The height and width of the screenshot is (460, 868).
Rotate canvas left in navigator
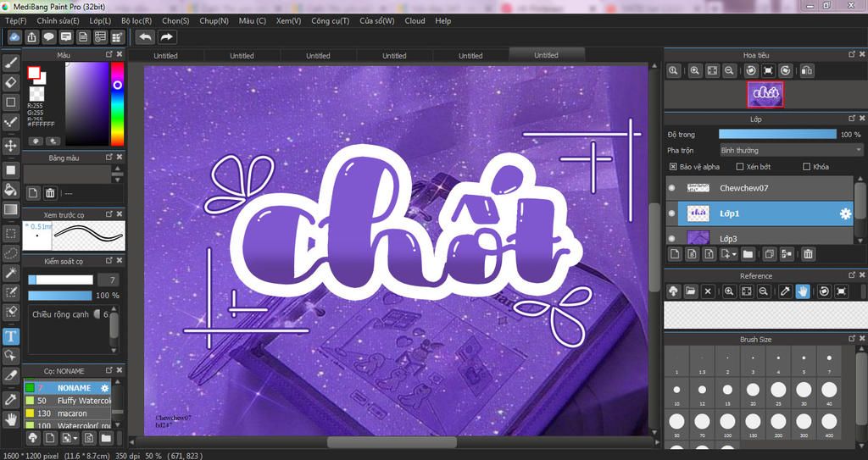pos(751,70)
